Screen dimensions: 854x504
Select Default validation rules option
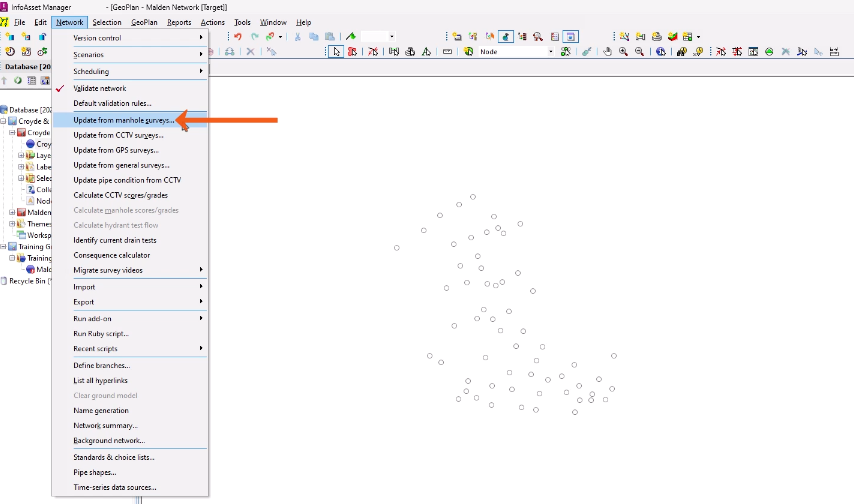pyautogui.click(x=130, y=103)
